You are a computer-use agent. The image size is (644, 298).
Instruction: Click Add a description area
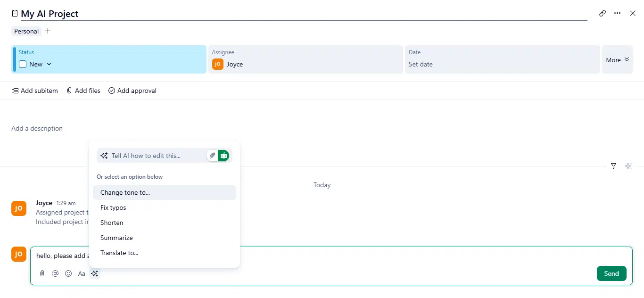tap(37, 128)
